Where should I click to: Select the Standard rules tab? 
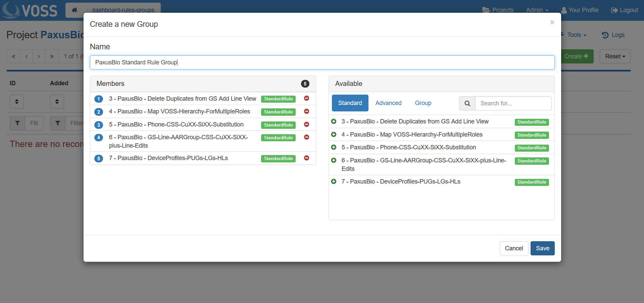click(350, 103)
